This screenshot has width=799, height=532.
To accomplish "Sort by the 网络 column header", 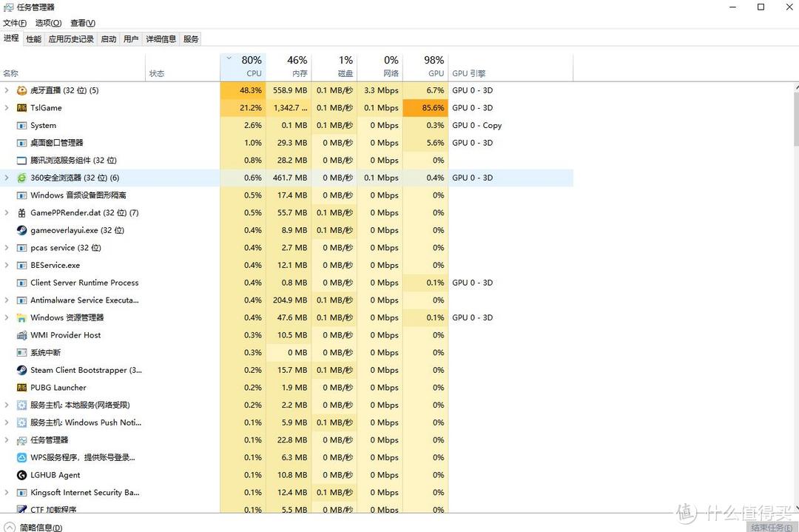I will pos(380,67).
